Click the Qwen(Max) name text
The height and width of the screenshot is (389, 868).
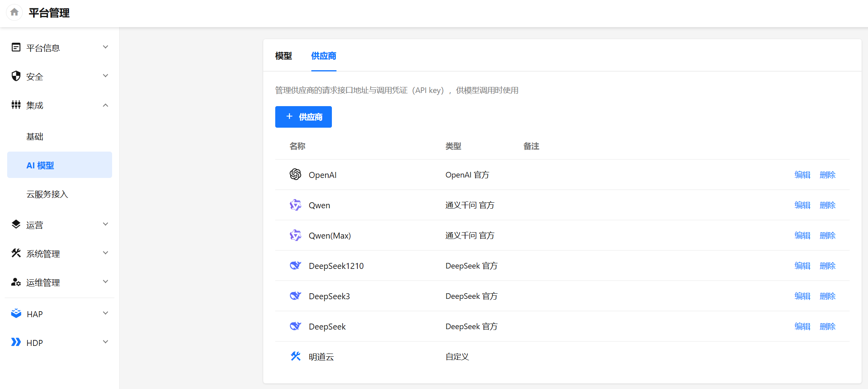(330, 235)
